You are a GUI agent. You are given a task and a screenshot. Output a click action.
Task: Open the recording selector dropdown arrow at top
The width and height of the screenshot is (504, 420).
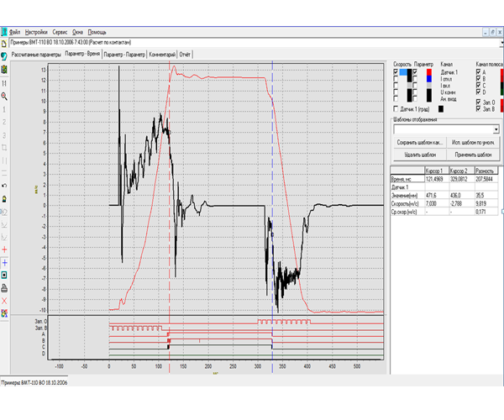[502, 43]
